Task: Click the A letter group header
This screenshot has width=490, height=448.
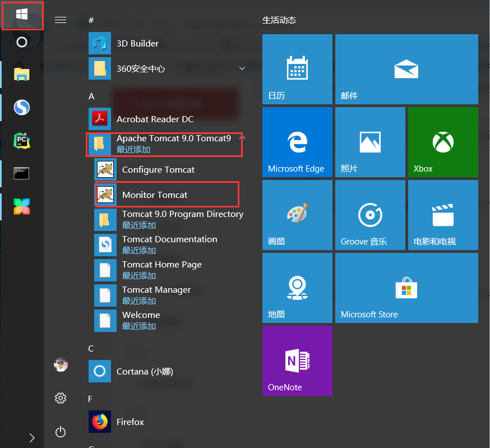Action: [91, 96]
